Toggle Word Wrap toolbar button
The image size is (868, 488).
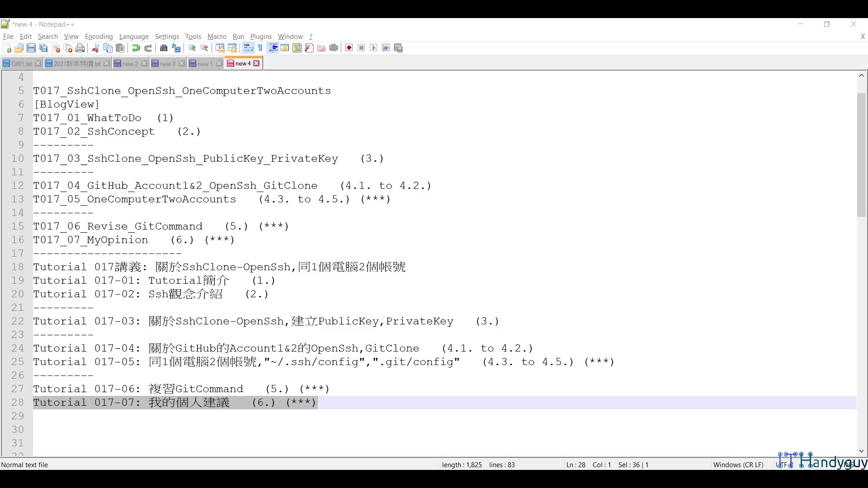tap(248, 48)
